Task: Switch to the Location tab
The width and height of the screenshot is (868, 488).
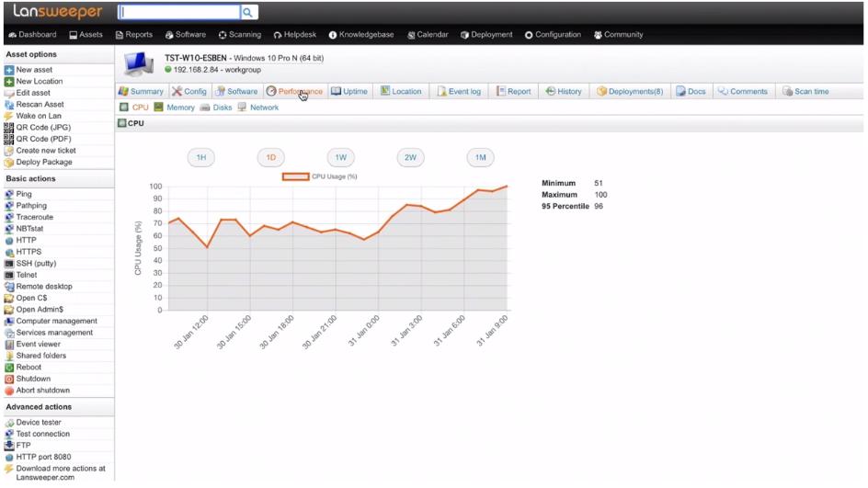Action: point(401,91)
